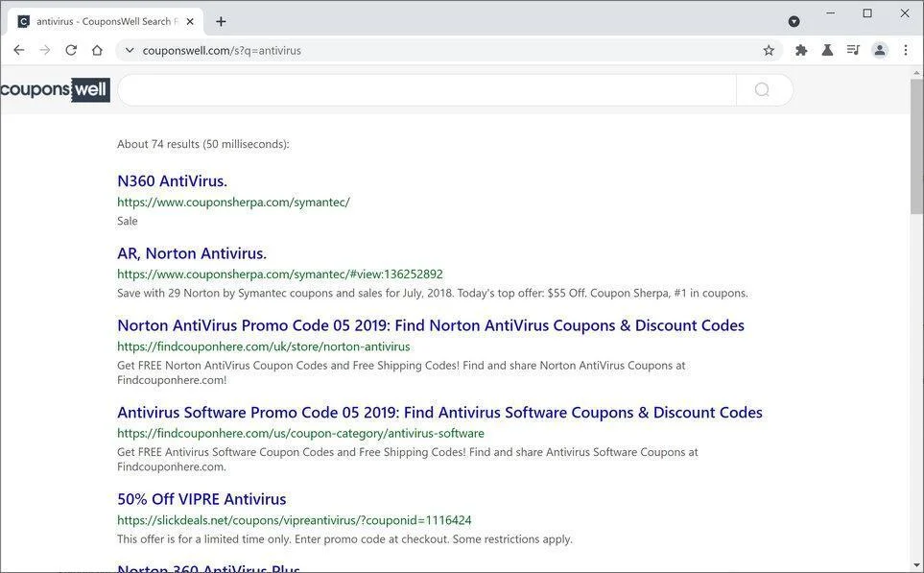Focus the CouponsWell search input field

[x=427, y=89]
